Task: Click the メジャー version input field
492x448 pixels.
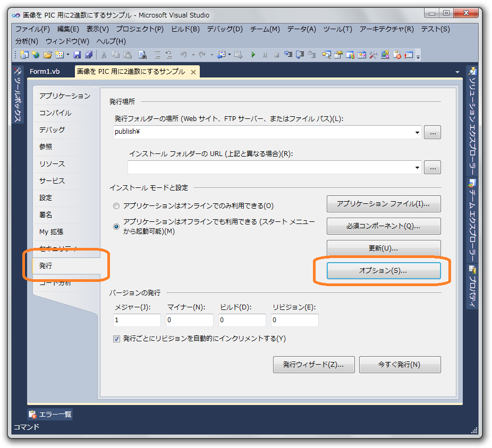Action: (137, 320)
